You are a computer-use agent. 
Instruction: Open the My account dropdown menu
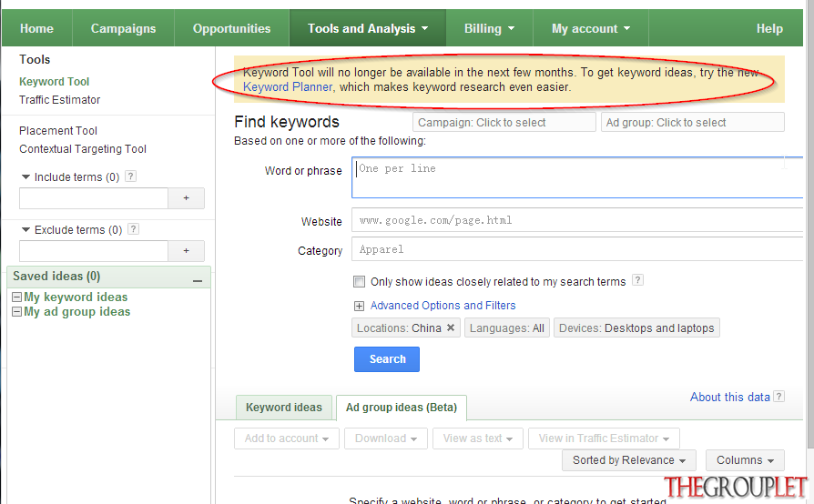(x=591, y=28)
